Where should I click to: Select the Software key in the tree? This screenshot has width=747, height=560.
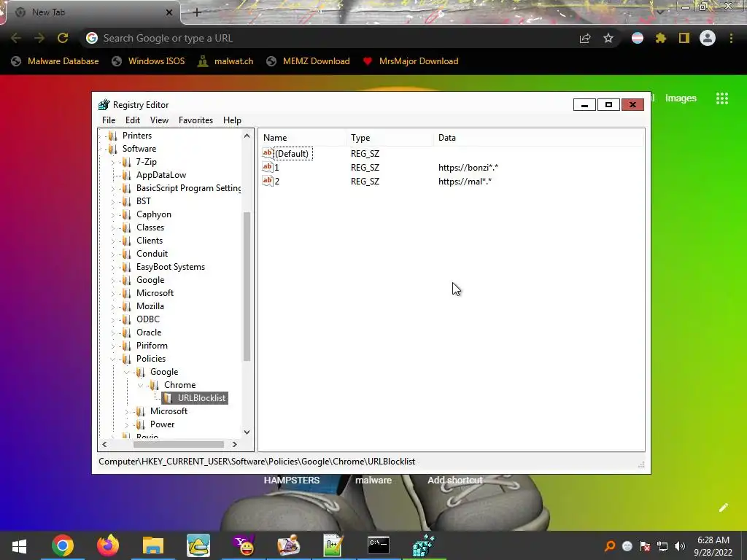coord(139,149)
